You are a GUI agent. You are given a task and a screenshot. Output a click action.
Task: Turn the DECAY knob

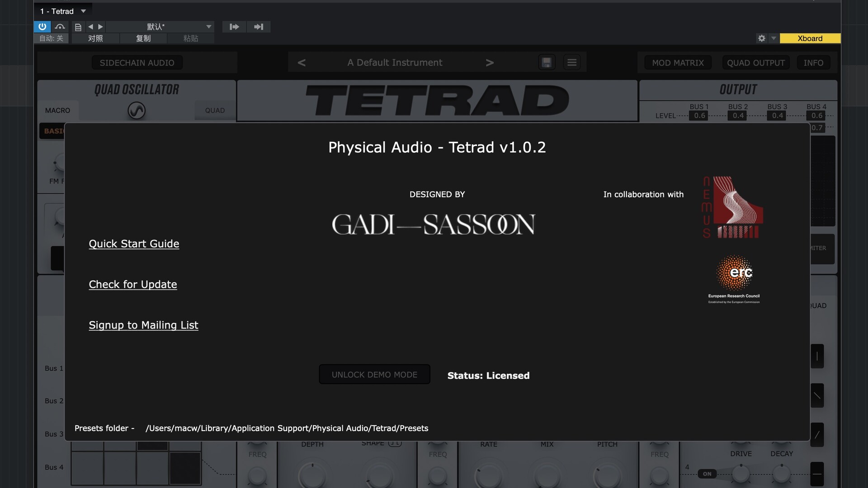coord(781,474)
